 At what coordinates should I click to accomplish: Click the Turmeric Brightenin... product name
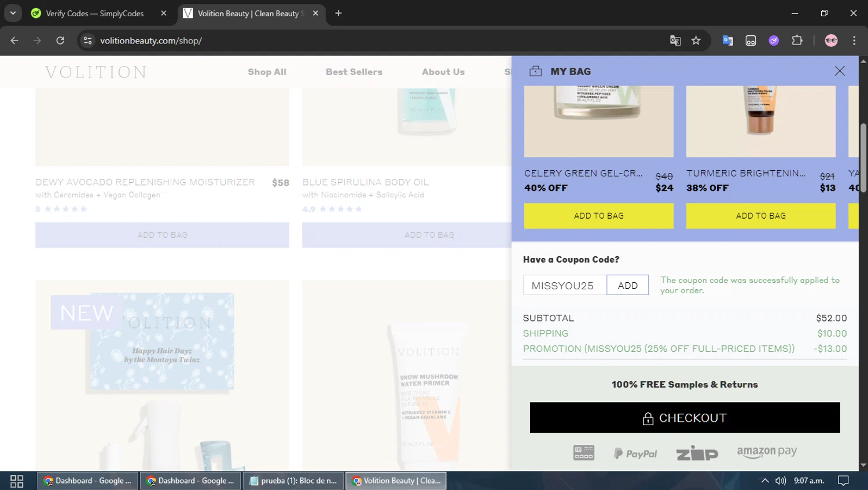tap(746, 173)
